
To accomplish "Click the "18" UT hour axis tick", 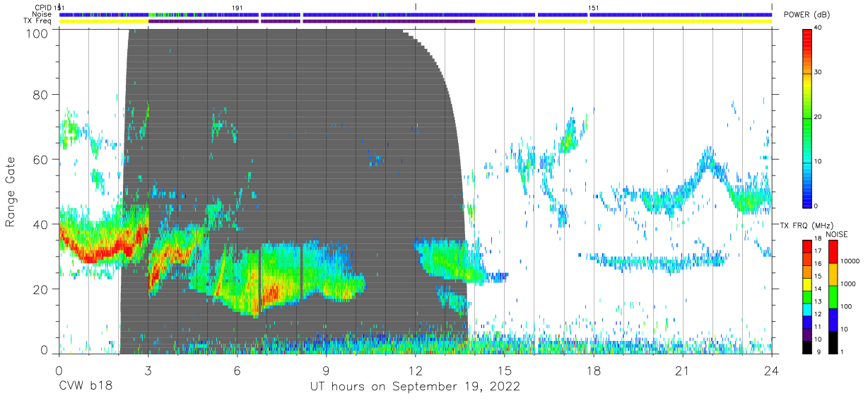I will [594, 370].
